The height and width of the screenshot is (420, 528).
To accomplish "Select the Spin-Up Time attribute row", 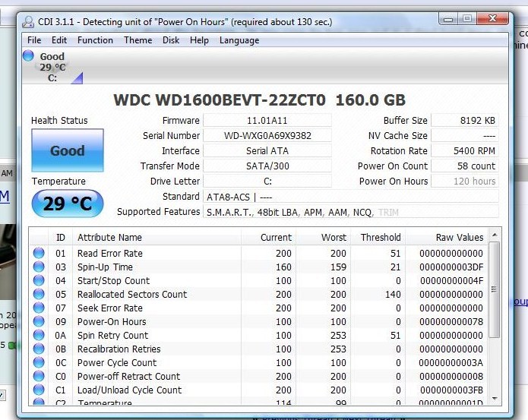I will [258, 267].
